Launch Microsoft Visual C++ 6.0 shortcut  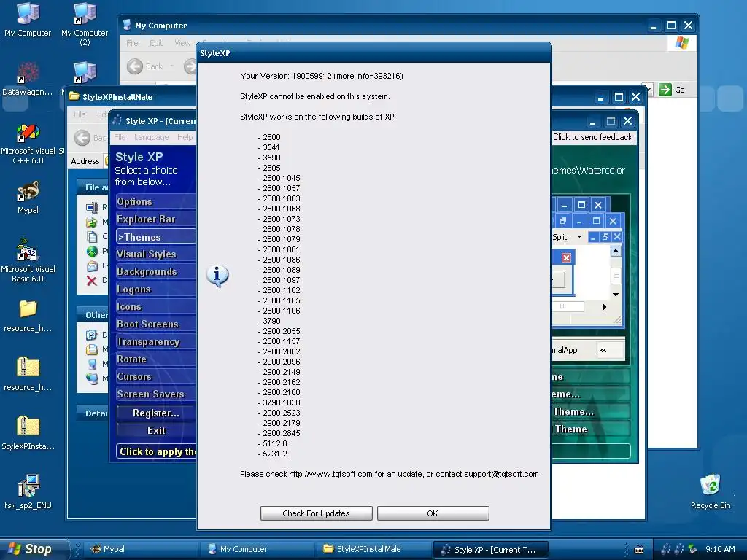(x=28, y=143)
